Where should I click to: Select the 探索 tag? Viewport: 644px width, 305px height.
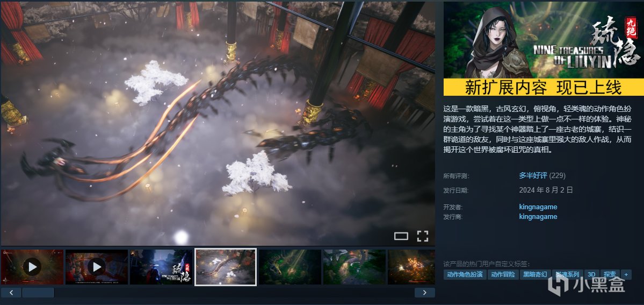pos(610,274)
